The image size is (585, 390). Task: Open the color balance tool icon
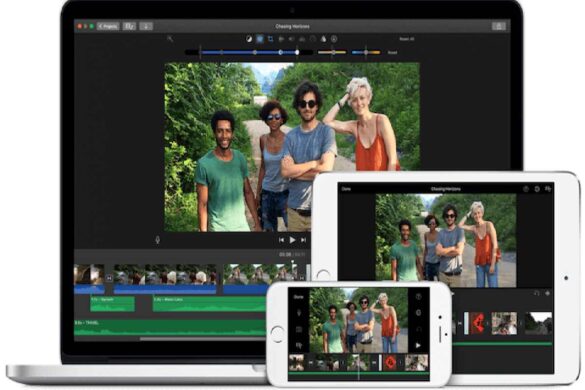pos(249,39)
